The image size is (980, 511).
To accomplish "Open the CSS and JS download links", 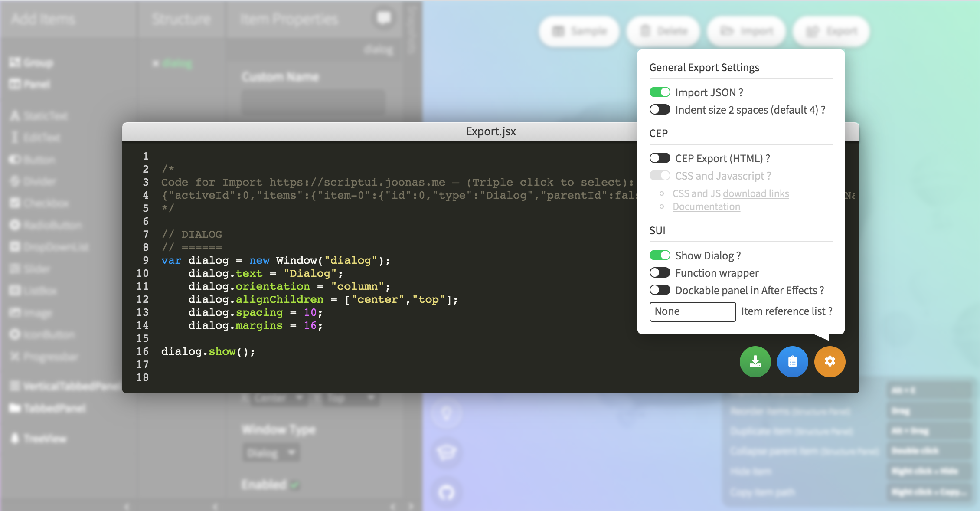I will pos(756,193).
